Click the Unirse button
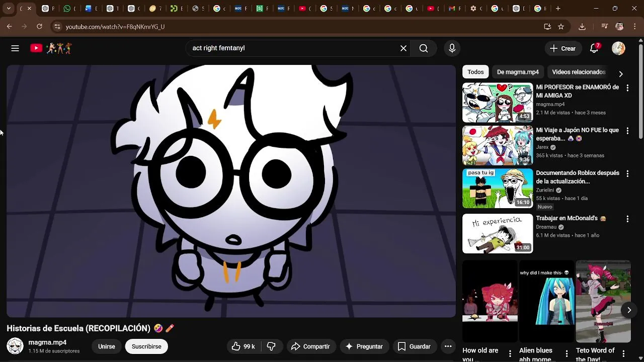The image size is (644, 362). tap(107, 346)
